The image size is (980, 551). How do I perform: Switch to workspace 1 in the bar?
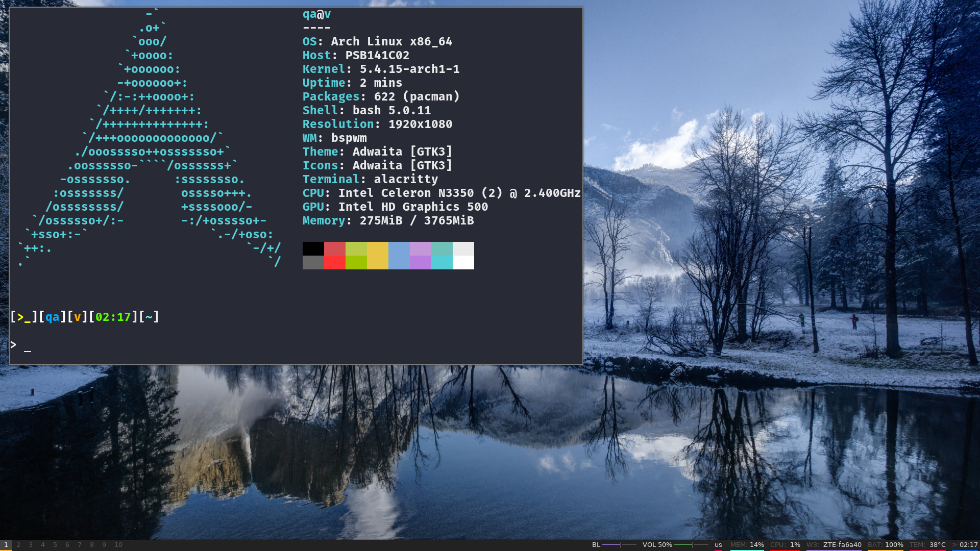(x=6, y=545)
